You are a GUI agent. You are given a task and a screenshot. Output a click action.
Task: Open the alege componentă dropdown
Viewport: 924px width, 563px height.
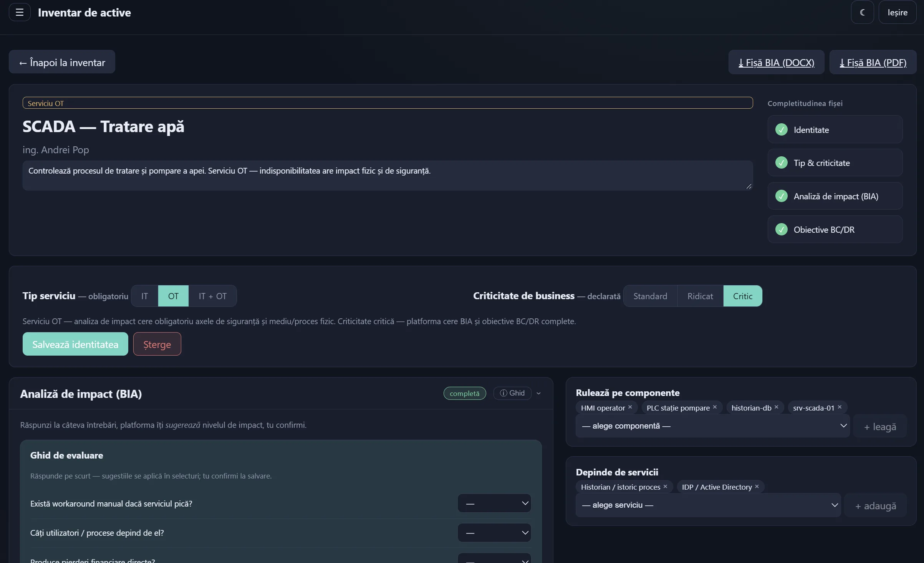[x=713, y=426]
